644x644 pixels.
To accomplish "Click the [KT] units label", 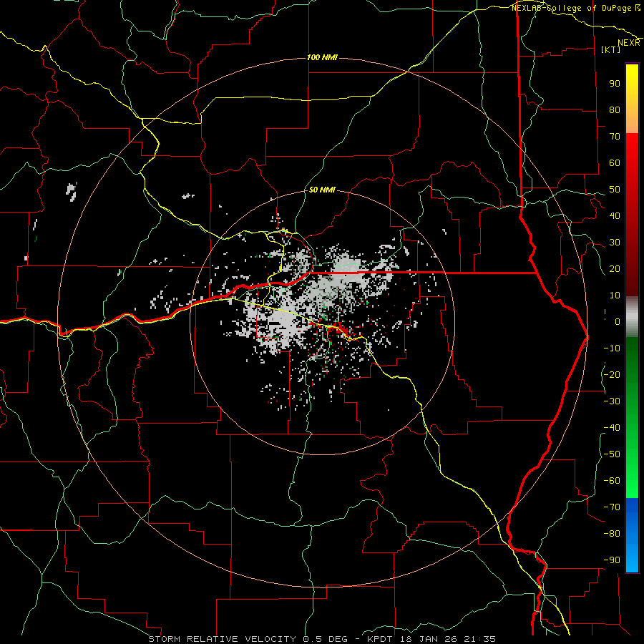I will point(611,49).
